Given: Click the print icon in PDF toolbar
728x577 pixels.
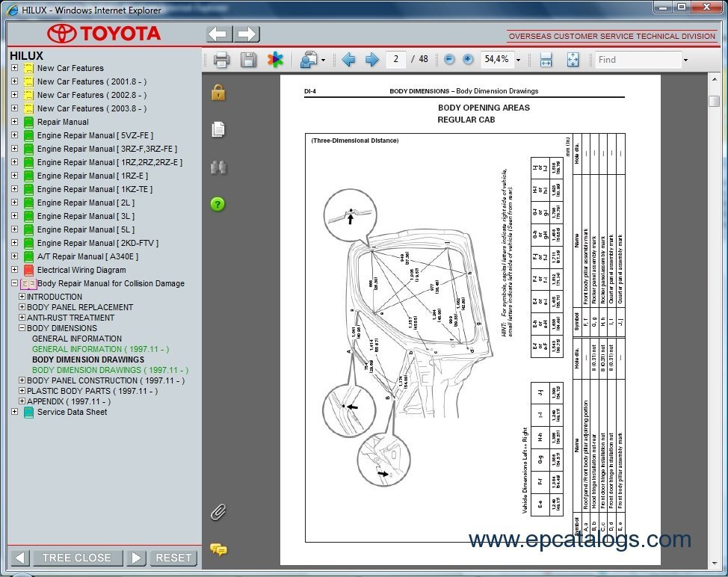Looking at the screenshot, I should click(x=221, y=60).
